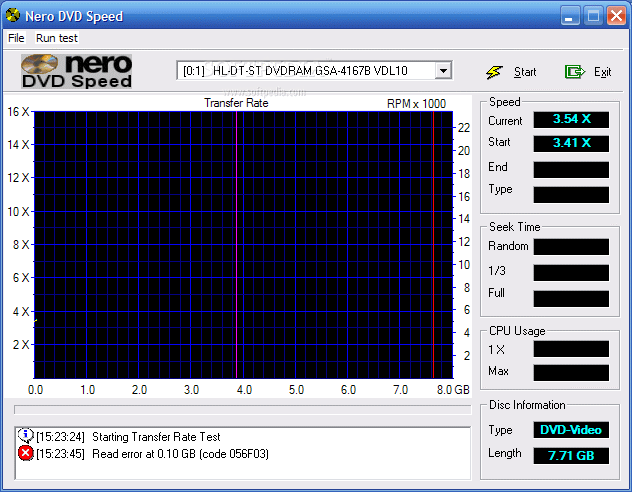Open the Run test menu

56,38
